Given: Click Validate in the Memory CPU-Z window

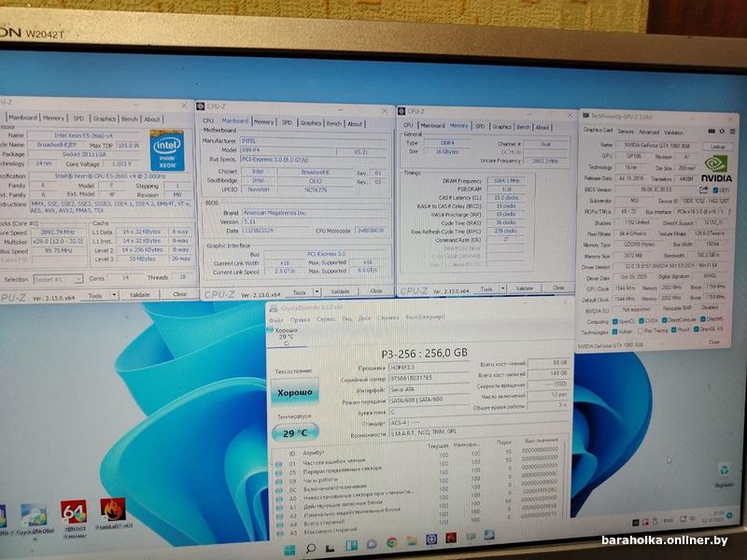Looking at the screenshot, I should pyautogui.click(x=525, y=288).
